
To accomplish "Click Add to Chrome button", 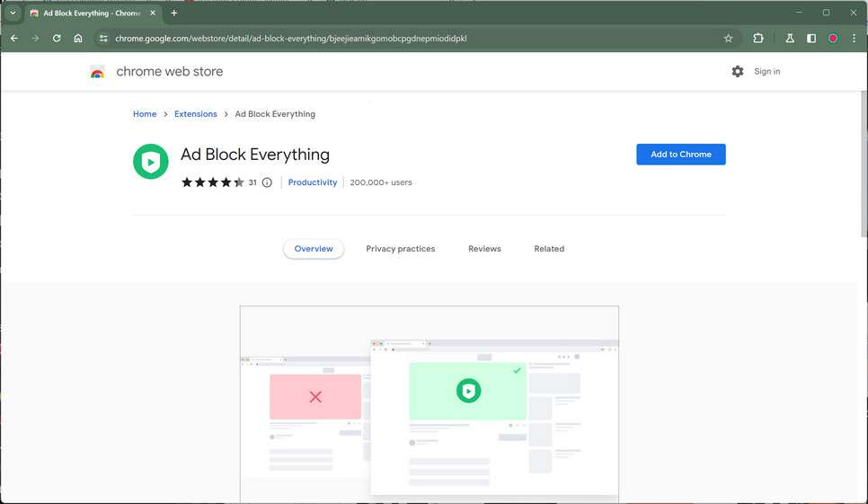I will (x=681, y=155).
